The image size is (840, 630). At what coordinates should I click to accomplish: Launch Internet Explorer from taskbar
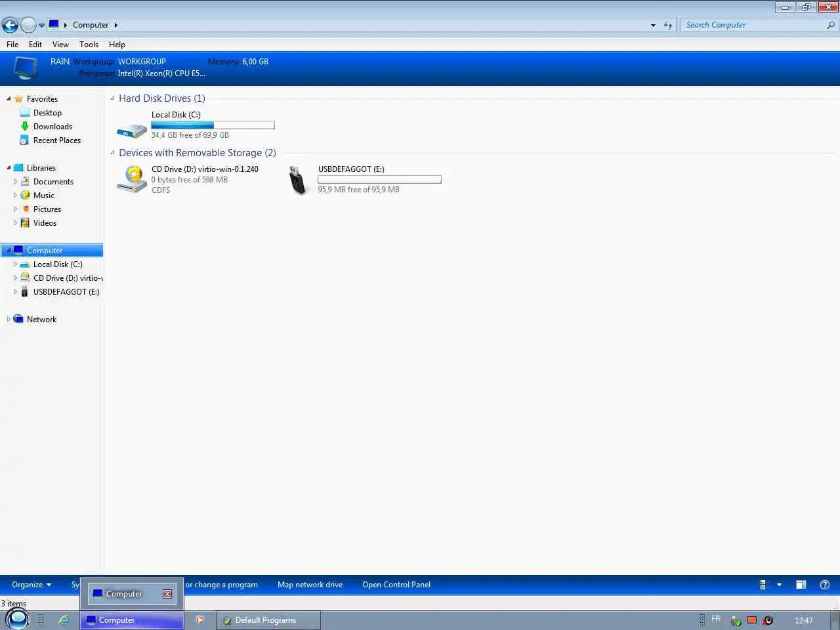[64, 619]
